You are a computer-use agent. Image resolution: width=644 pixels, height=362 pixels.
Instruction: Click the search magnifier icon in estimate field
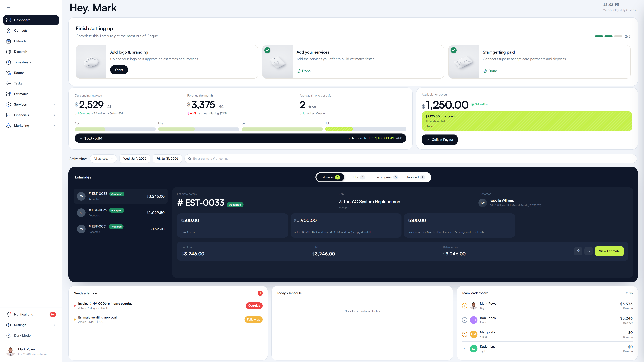pyautogui.click(x=190, y=159)
